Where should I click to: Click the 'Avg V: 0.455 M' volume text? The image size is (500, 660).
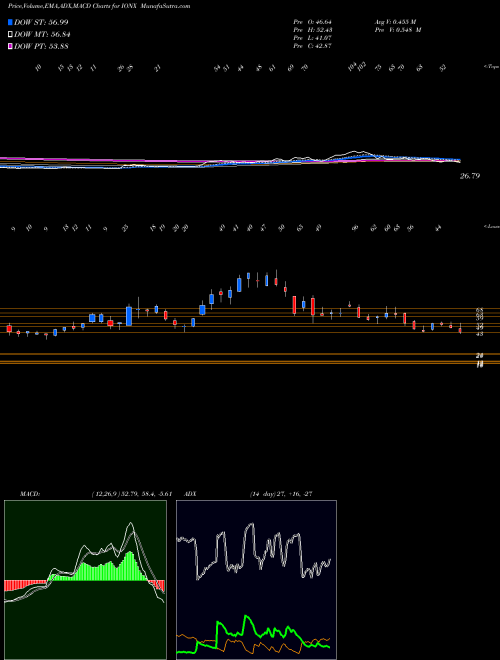397,22
